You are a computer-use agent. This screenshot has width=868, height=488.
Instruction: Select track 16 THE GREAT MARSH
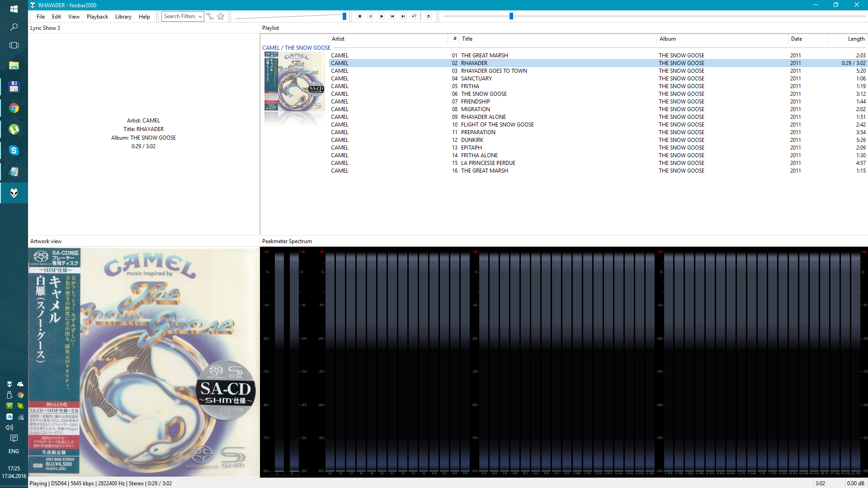[598, 171]
